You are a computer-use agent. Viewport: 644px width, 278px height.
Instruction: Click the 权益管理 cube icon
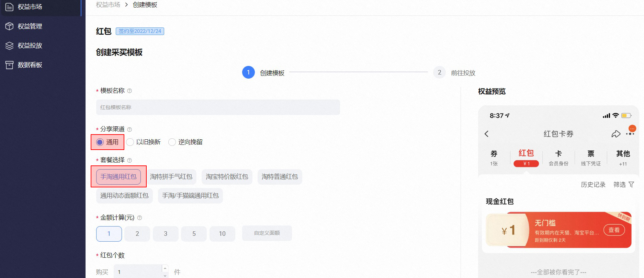tap(9, 26)
